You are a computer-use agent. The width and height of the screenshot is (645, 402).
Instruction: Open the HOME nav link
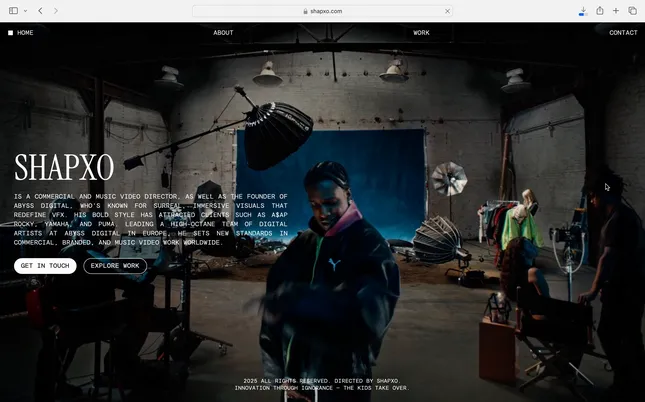pyautogui.click(x=25, y=33)
